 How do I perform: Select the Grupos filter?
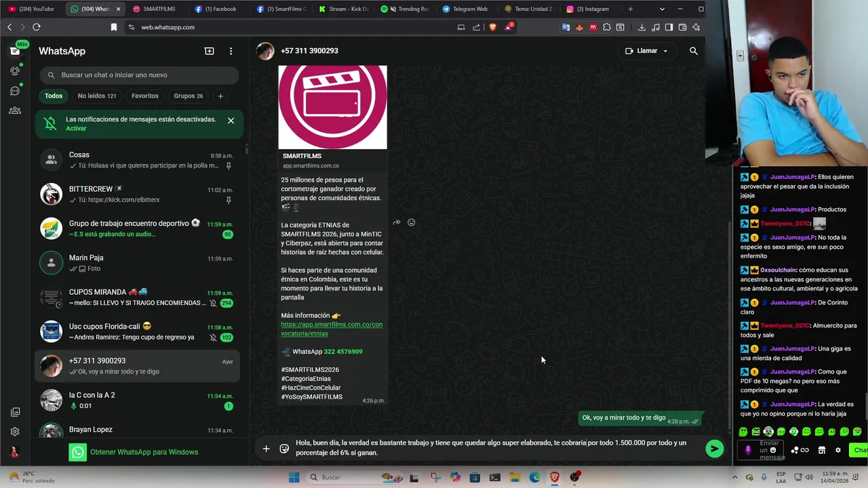189,96
